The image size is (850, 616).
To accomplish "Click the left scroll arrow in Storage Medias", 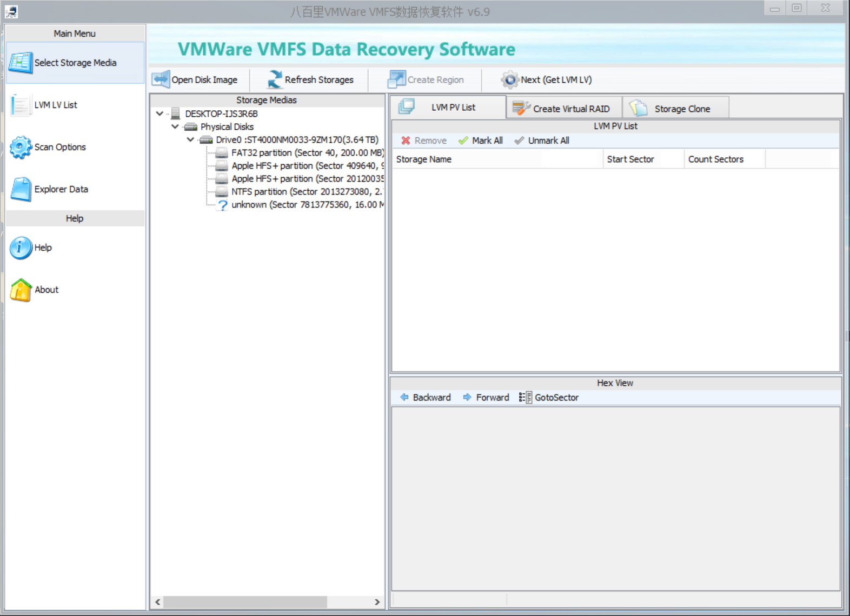I will pos(157,602).
